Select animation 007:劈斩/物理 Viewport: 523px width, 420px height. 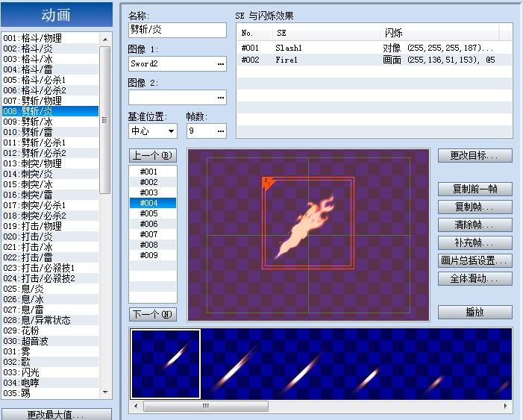click(51, 101)
